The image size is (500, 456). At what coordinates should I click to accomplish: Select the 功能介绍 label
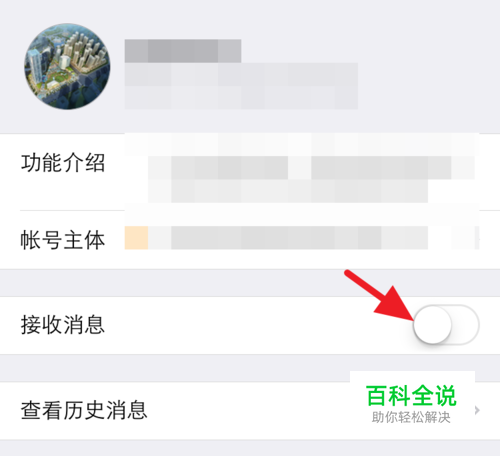[63, 163]
